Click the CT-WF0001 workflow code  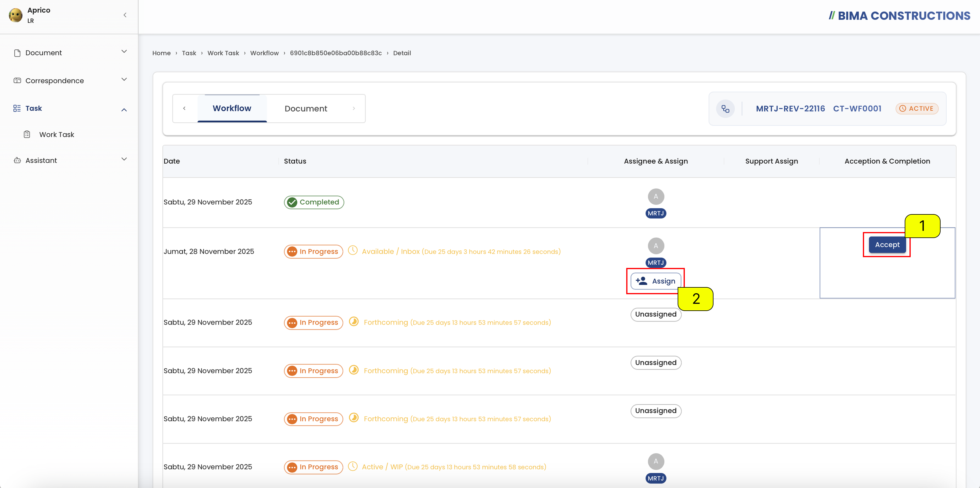pos(857,109)
